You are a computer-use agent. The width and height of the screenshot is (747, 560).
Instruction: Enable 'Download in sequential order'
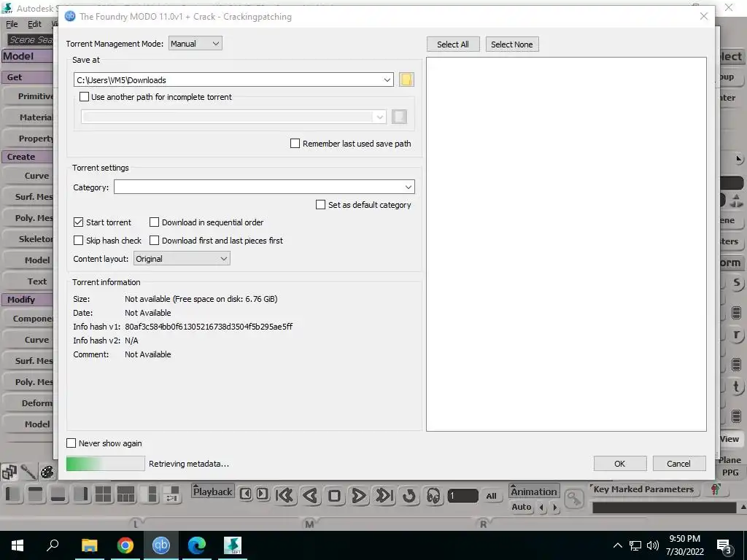coord(154,222)
